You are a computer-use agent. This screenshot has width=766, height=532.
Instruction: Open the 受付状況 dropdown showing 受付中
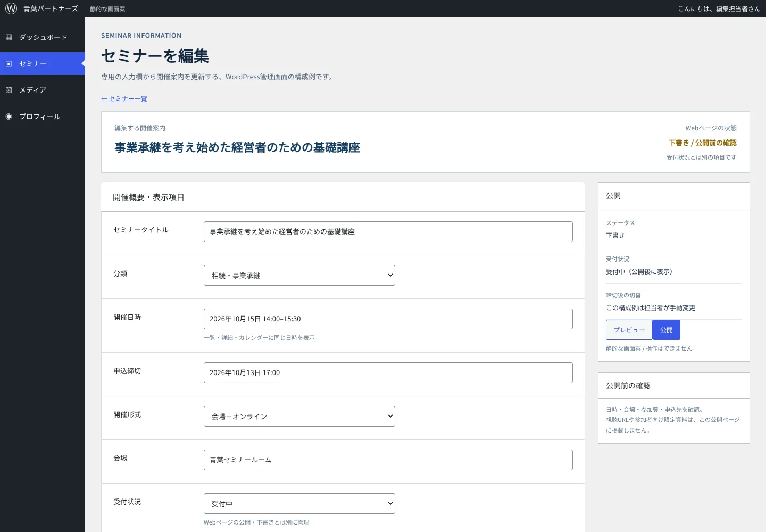pyautogui.click(x=299, y=504)
